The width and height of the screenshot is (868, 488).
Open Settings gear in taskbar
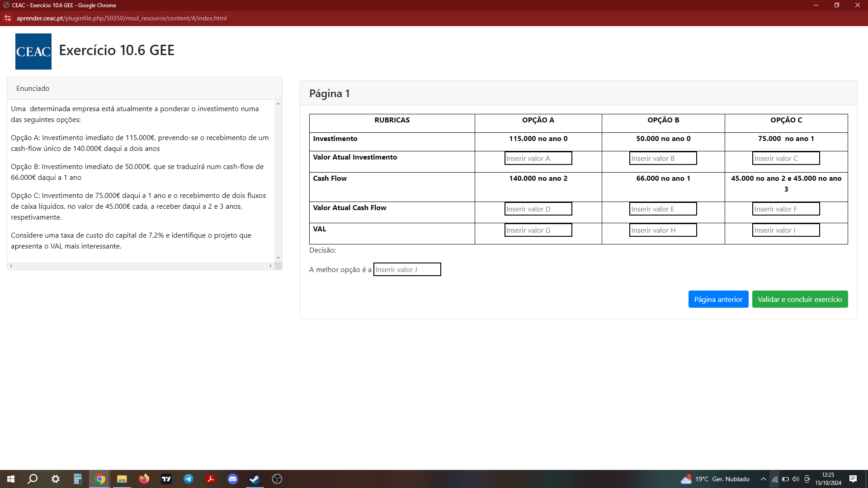[55, 479]
